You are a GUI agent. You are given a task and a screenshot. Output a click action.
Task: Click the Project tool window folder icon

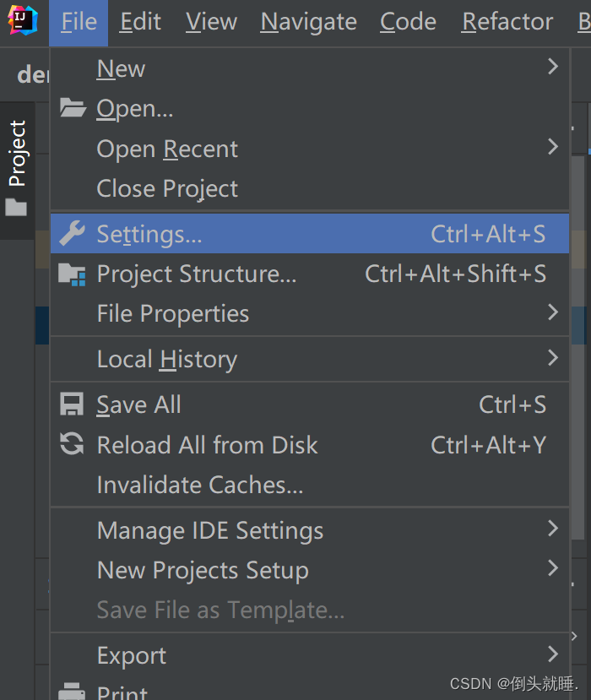[17, 207]
